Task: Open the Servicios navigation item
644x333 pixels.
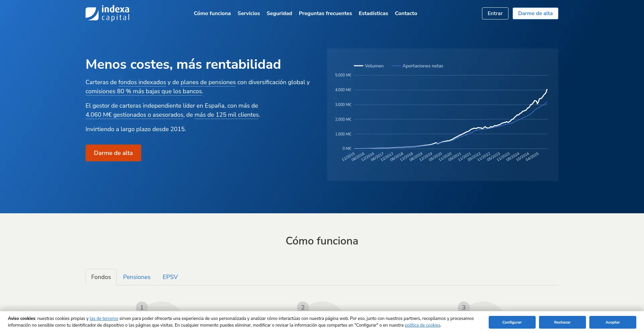Action: (249, 13)
